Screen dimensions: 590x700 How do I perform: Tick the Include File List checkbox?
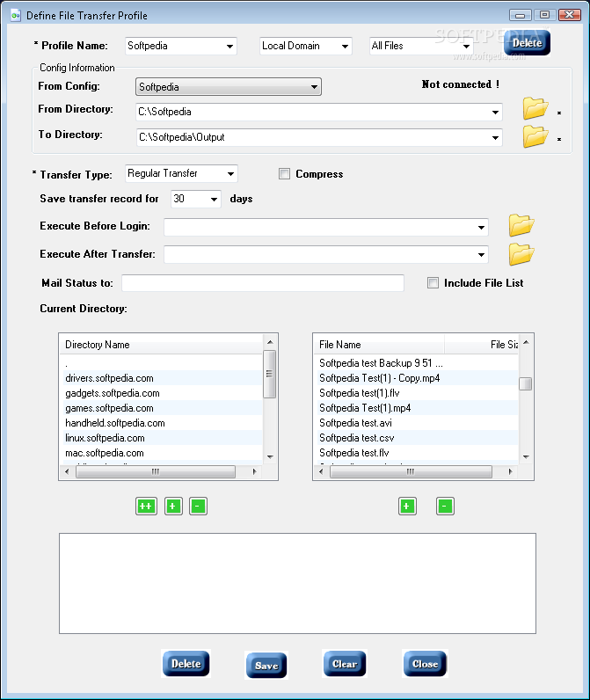tap(433, 282)
